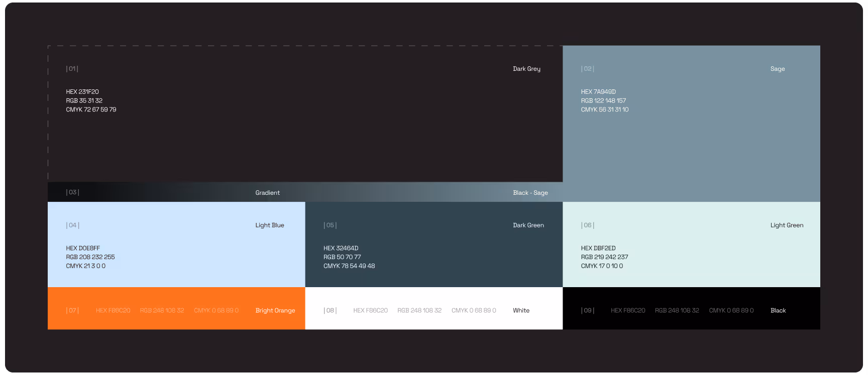The height and width of the screenshot is (375, 868).
Task: Click the 'Dark Grey' label
Action: (526, 69)
